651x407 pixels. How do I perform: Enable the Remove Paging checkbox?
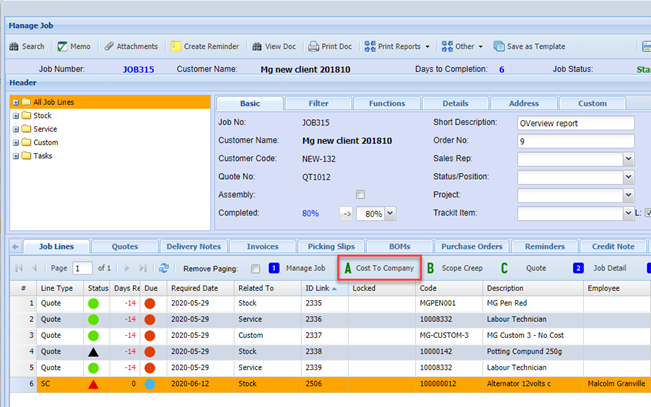[256, 268]
